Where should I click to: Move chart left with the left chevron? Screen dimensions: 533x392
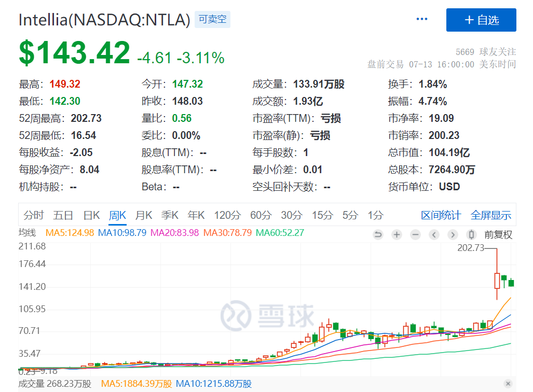point(434,234)
